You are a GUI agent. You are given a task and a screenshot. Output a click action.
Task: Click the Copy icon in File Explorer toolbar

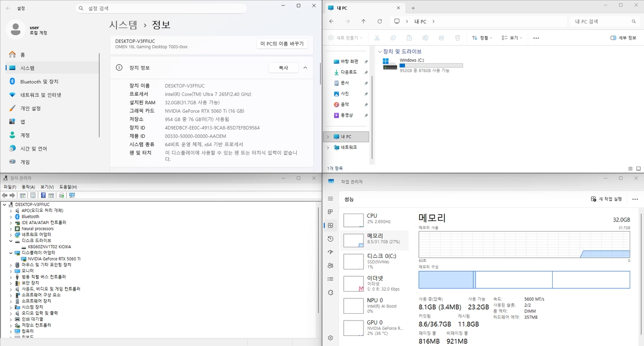click(393, 38)
